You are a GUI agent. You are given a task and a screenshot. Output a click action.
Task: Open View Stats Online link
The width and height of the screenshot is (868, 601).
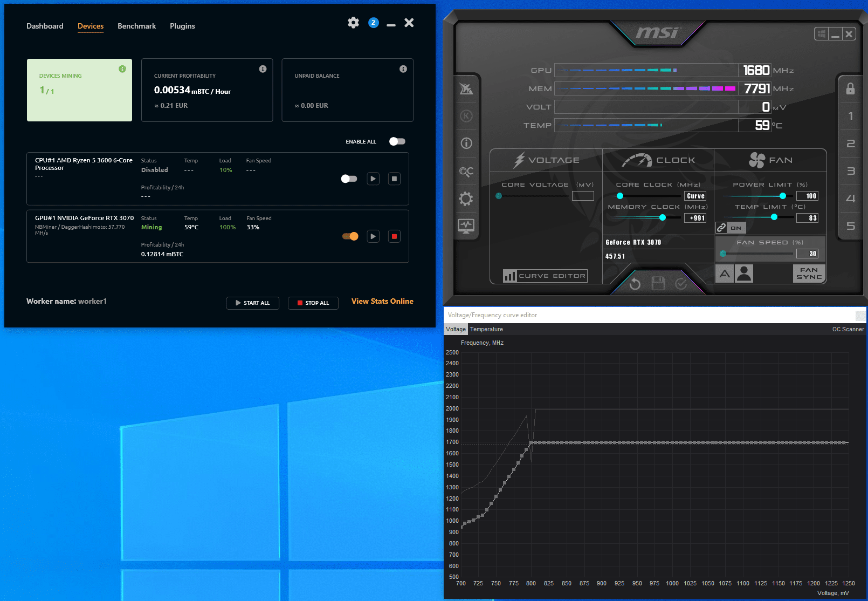[382, 301]
